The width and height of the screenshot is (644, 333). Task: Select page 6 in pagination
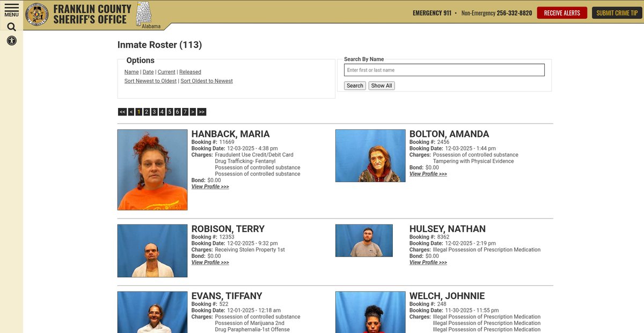tap(177, 112)
